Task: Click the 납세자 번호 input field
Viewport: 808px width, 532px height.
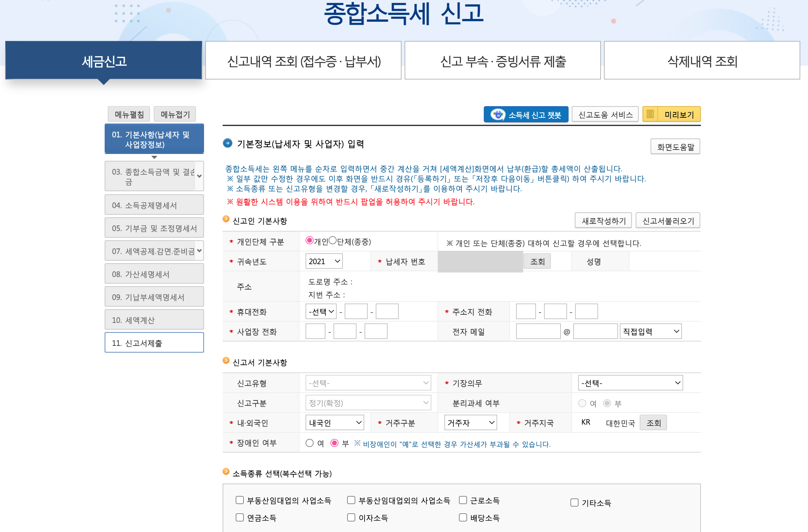Action: [x=480, y=262]
